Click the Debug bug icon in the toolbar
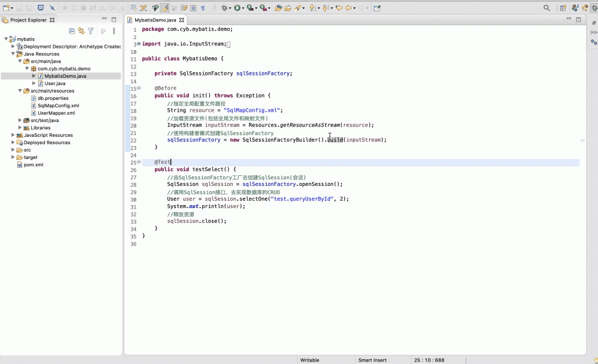This screenshot has width=598, height=364. tap(225, 8)
